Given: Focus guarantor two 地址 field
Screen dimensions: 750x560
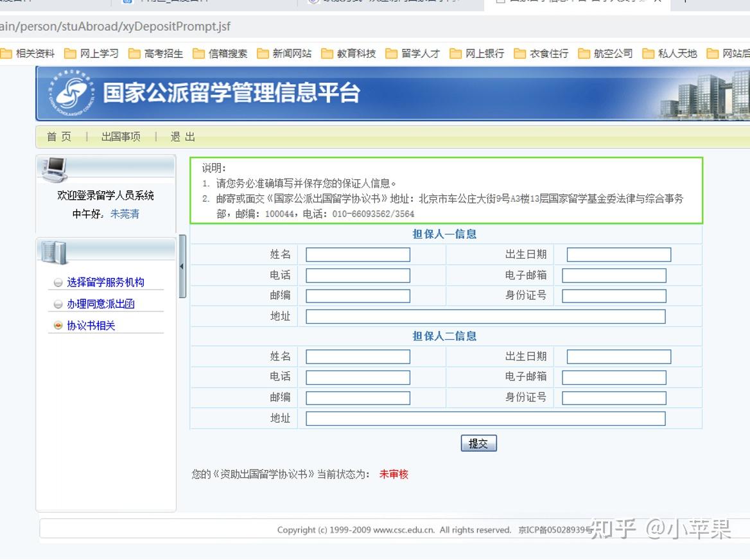Looking at the screenshot, I should pos(485,419).
